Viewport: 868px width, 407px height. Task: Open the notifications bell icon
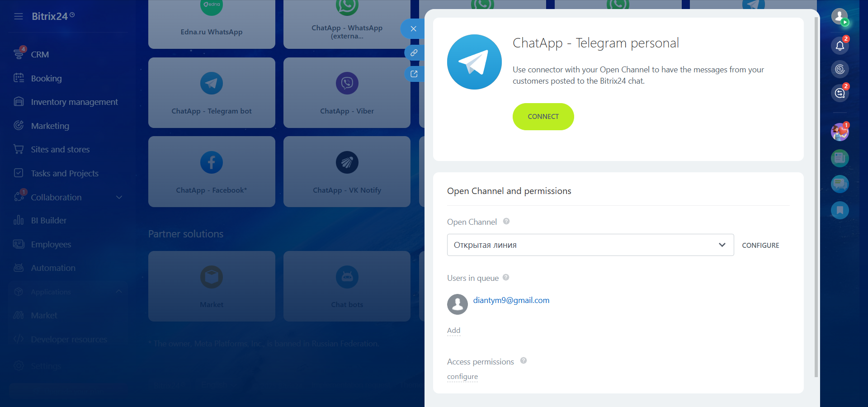pyautogui.click(x=840, y=46)
